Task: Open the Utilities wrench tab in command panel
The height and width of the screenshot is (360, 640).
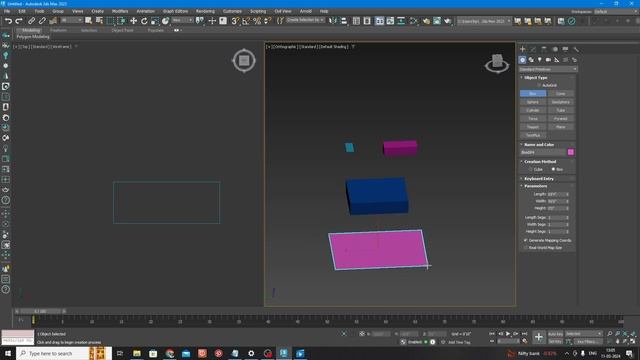Action: click(576, 49)
